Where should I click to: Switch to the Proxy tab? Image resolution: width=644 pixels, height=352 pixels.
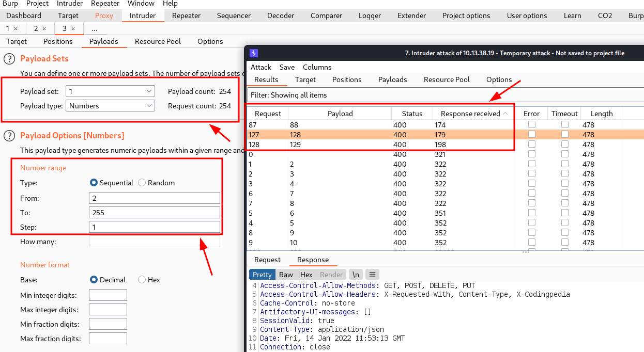[x=104, y=15]
